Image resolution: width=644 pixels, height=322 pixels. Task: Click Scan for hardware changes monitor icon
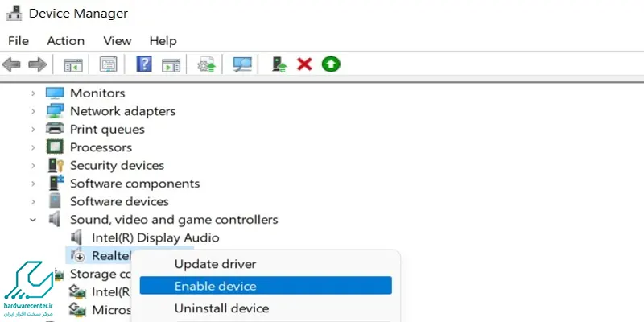click(242, 64)
